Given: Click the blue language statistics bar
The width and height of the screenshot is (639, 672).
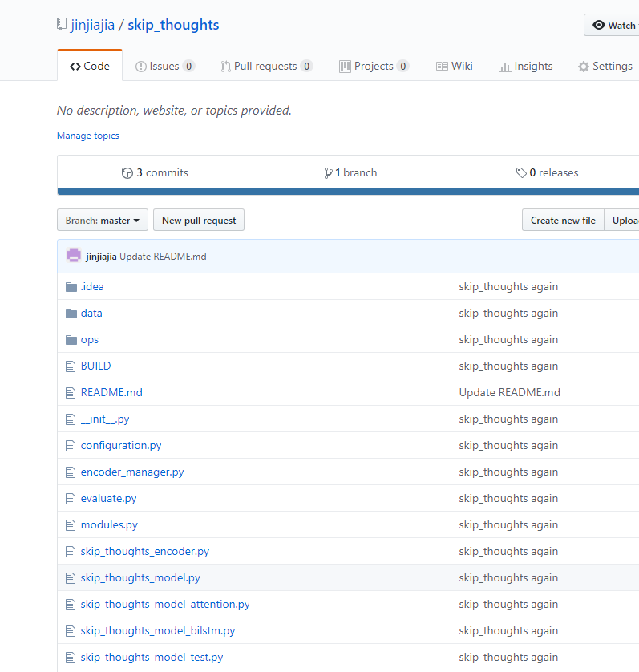Looking at the screenshot, I should 348,192.
